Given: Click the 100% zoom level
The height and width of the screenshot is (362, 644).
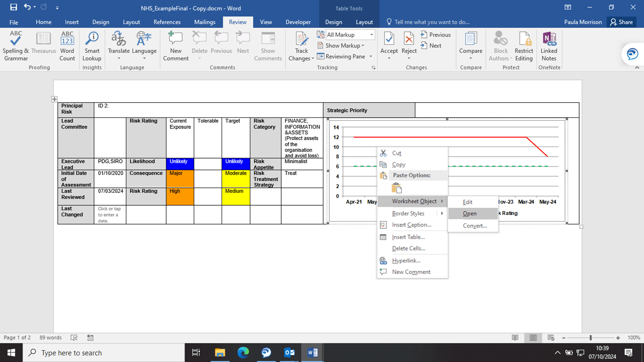Looking at the screenshot, I should pos(634,338).
